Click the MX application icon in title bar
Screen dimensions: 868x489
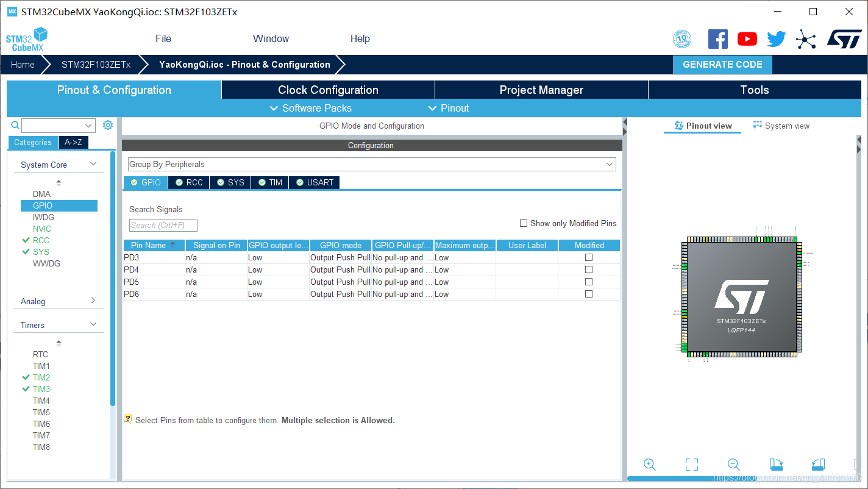tap(12, 12)
